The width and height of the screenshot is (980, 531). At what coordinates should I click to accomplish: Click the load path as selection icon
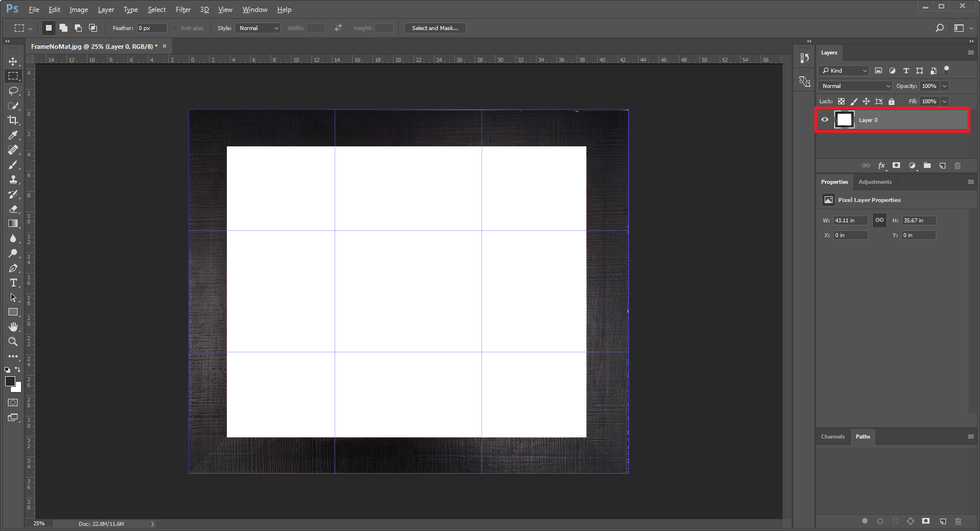[x=895, y=521]
